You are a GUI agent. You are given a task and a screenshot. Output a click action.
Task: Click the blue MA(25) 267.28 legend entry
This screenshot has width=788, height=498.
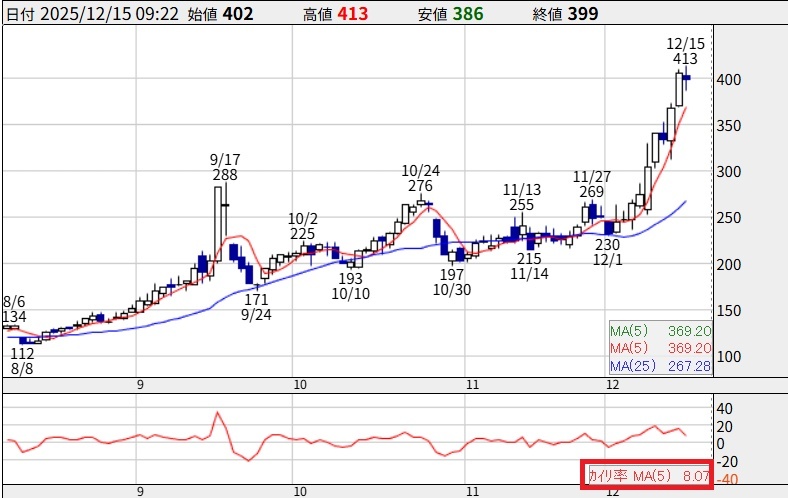click(x=657, y=366)
